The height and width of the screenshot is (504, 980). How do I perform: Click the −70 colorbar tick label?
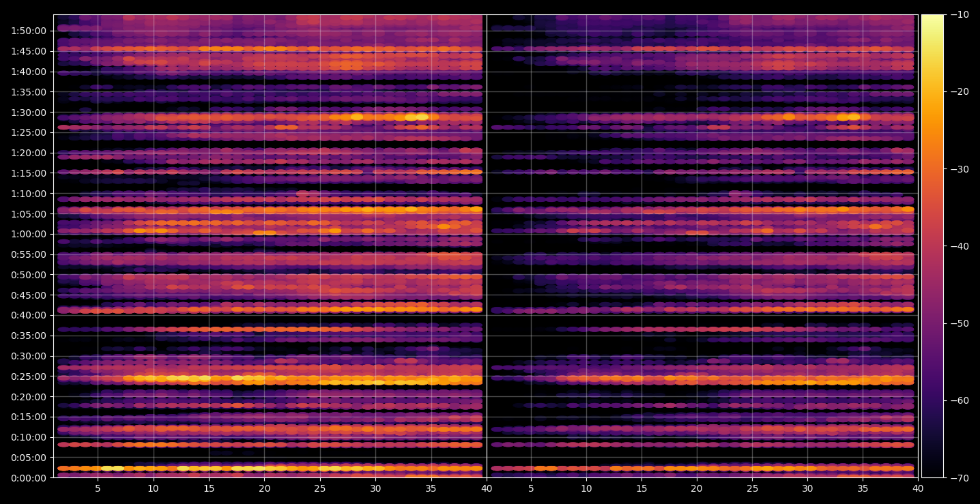(959, 478)
